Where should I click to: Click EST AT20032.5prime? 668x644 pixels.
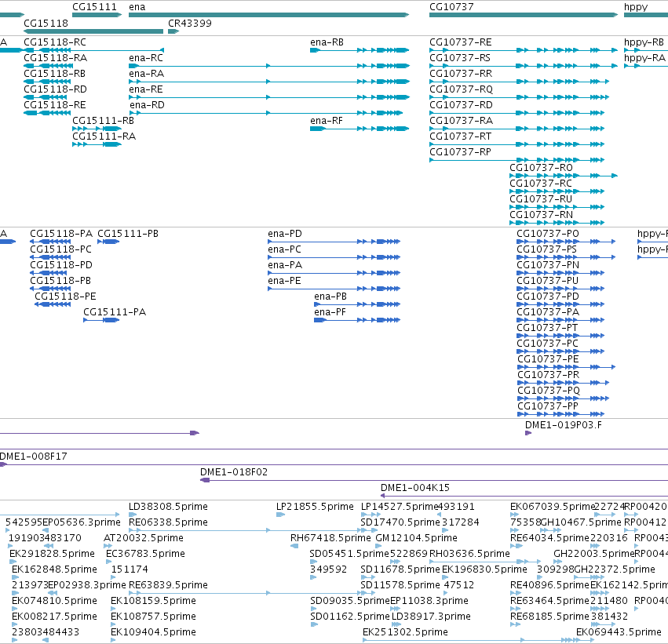coord(144,538)
